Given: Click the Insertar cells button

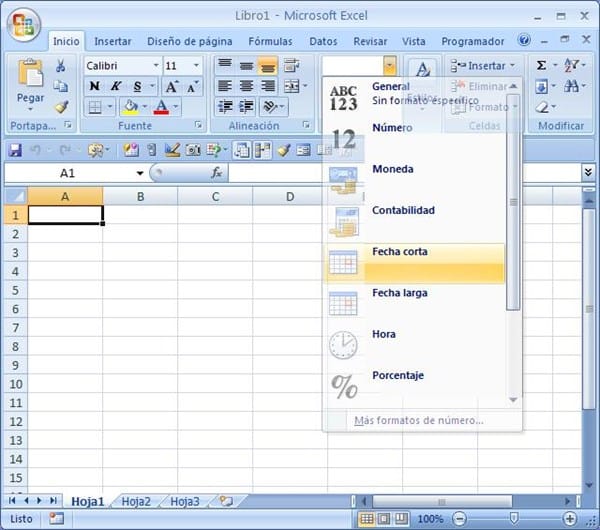Looking at the screenshot, I should tap(482, 66).
